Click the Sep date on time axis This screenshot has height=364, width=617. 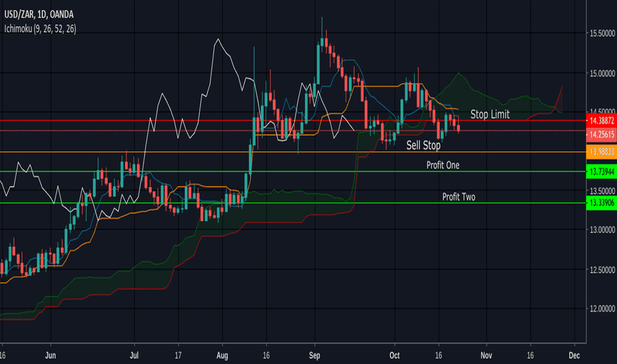[x=314, y=355]
